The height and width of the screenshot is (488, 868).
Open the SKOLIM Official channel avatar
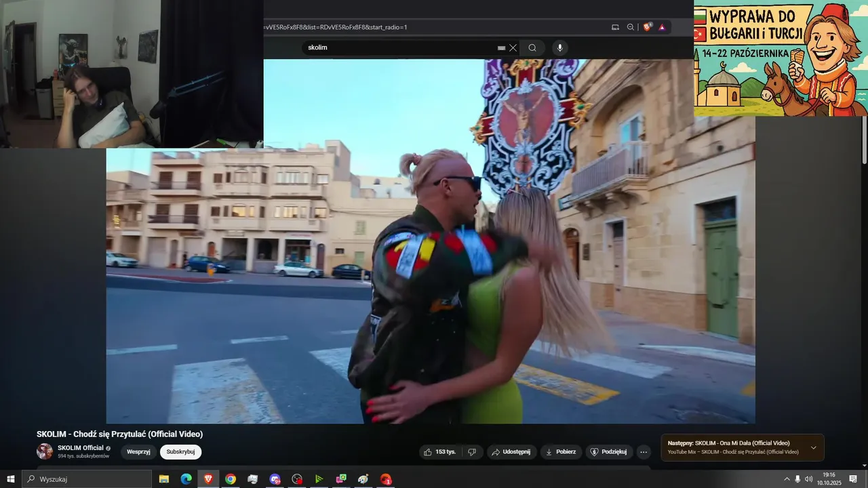pos(45,451)
